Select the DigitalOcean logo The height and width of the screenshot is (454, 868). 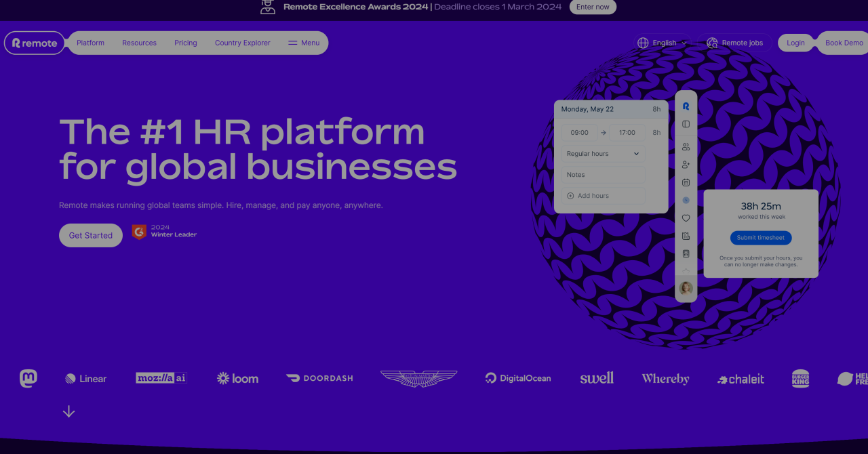click(x=518, y=378)
